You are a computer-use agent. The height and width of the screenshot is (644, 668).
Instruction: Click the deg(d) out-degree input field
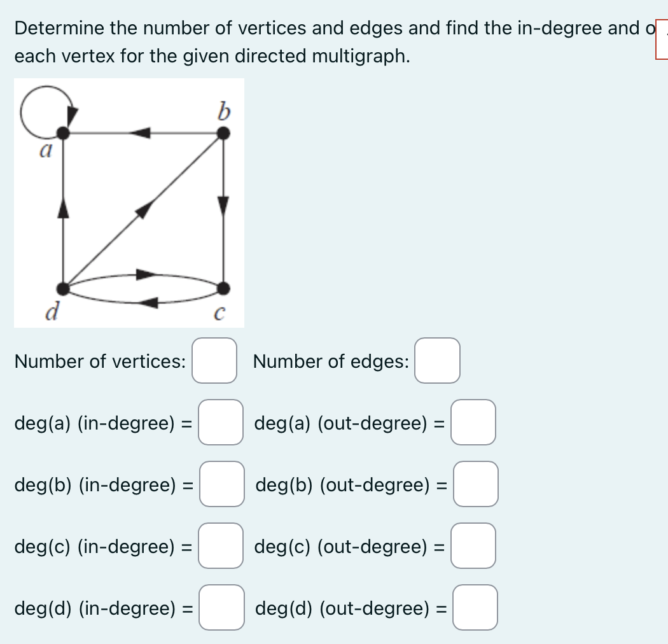(475, 608)
